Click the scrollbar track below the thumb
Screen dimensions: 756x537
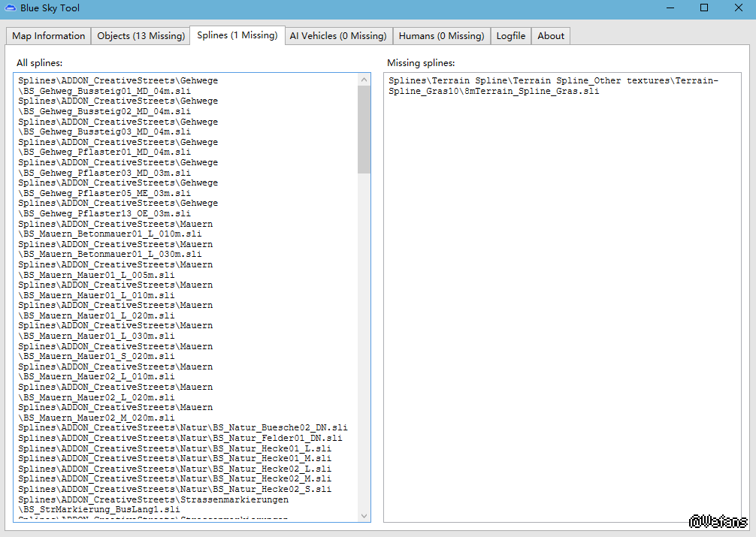point(364,338)
